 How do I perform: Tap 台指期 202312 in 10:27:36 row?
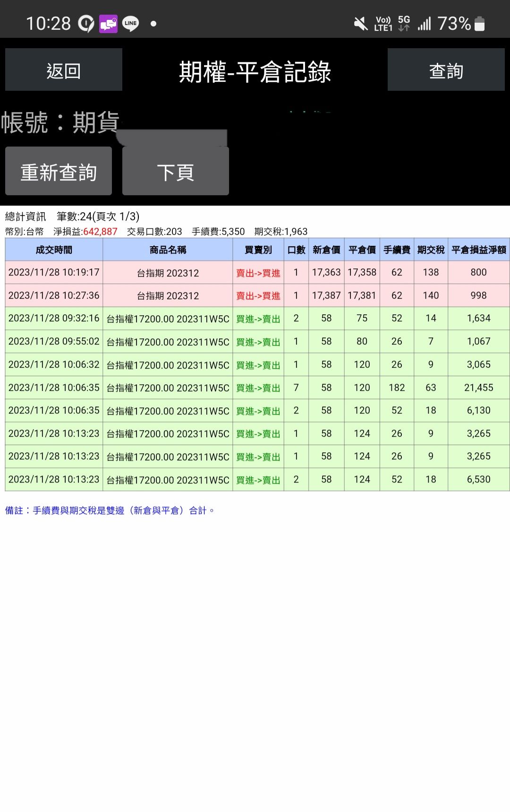168,295
